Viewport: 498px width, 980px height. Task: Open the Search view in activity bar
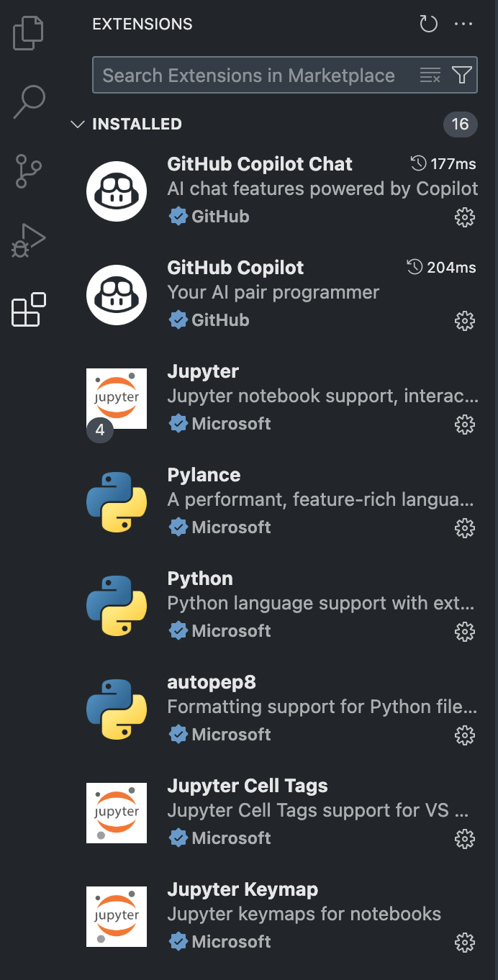[x=29, y=101]
